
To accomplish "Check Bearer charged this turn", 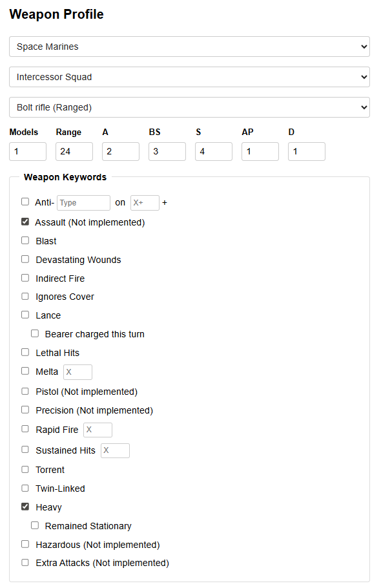I will [x=35, y=333].
